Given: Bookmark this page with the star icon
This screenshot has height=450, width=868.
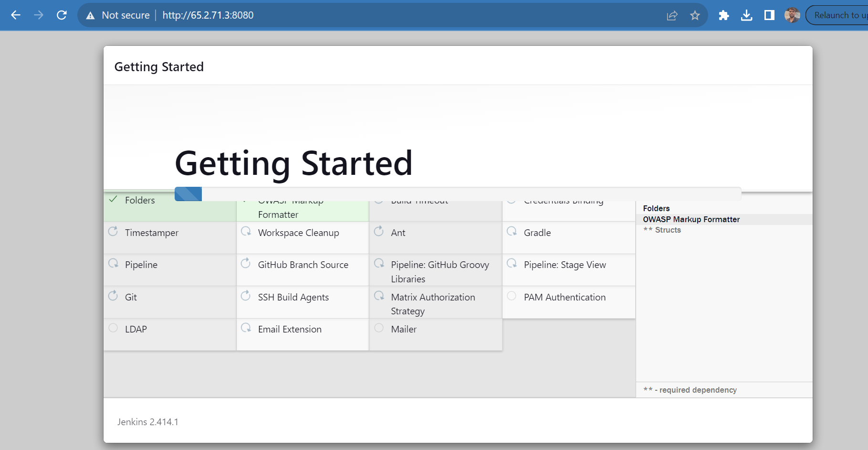Looking at the screenshot, I should [x=695, y=15].
